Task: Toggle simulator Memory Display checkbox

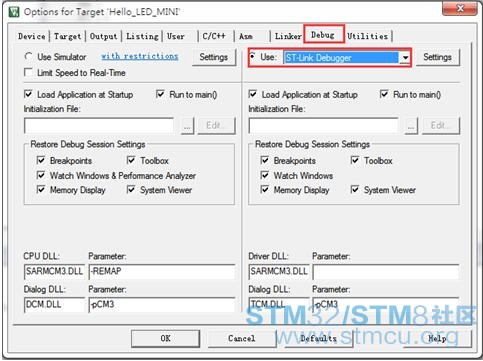Action: click(41, 190)
